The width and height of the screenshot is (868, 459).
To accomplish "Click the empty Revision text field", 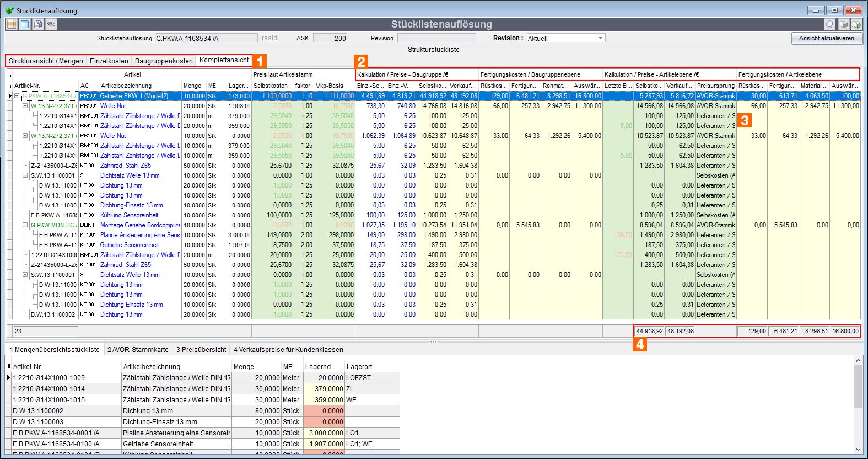I will pos(436,38).
